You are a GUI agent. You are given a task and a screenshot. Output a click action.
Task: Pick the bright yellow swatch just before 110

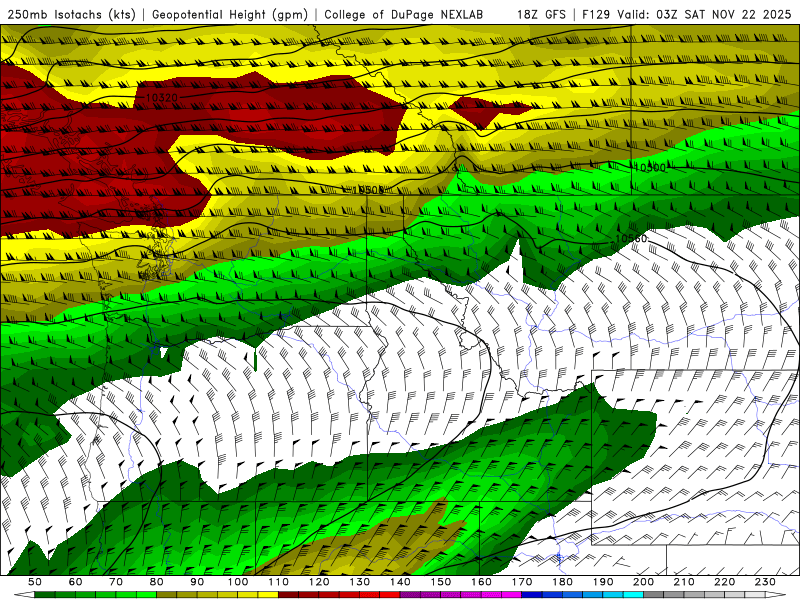coord(268,595)
